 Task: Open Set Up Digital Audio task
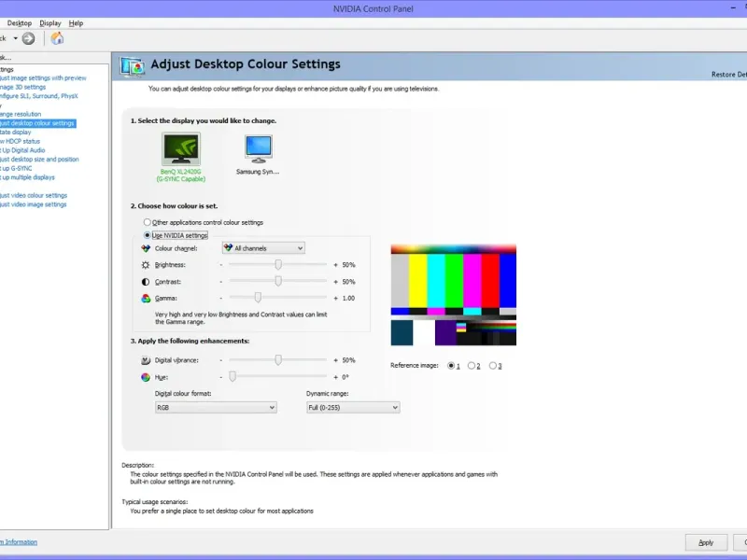pos(22,150)
